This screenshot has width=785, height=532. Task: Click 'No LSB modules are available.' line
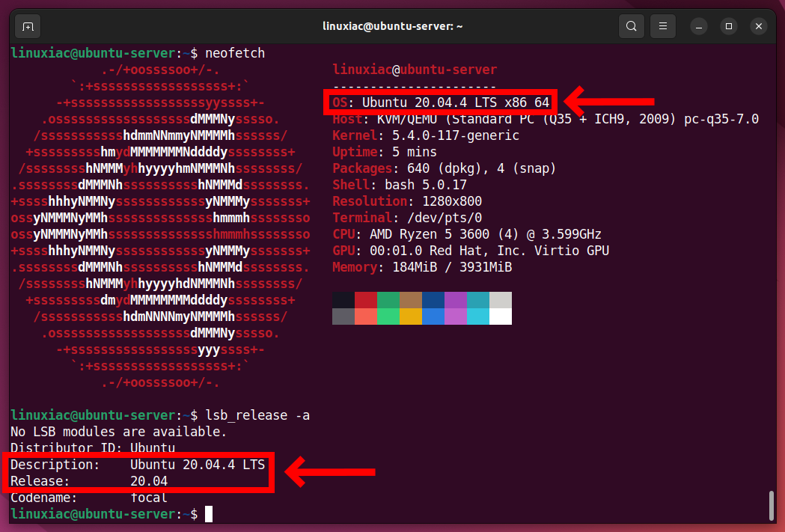tap(119, 432)
